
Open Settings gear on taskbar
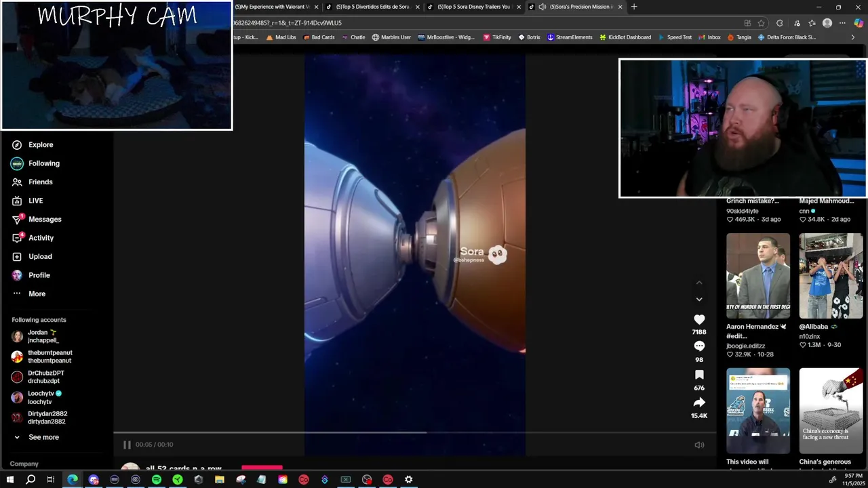point(409,480)
